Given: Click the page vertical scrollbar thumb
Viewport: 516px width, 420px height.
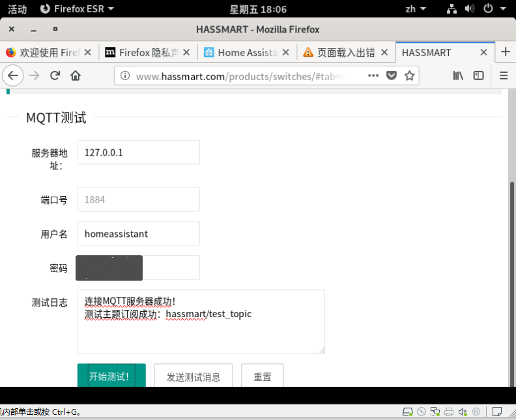Looking at the screenshot, I should coord(512,283).
